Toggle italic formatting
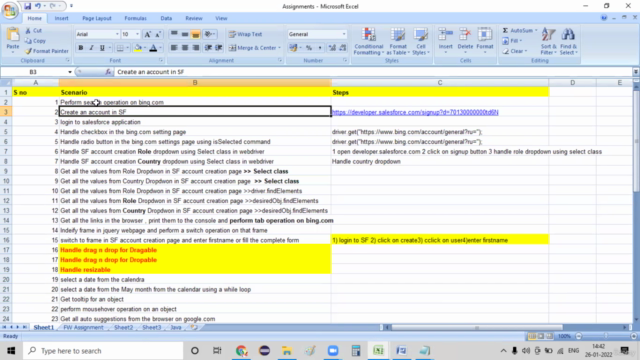This screenshot has width=640, height=360. point(91,48)
